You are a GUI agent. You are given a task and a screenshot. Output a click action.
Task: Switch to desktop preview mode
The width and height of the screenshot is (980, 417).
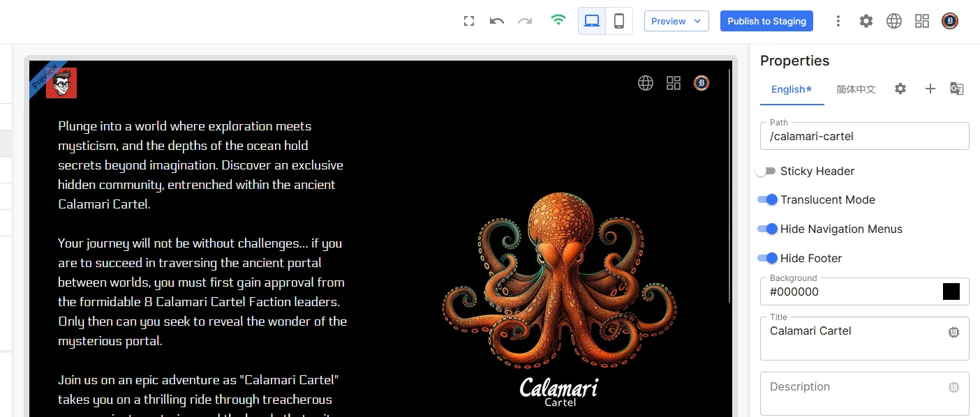click(592, 21)
